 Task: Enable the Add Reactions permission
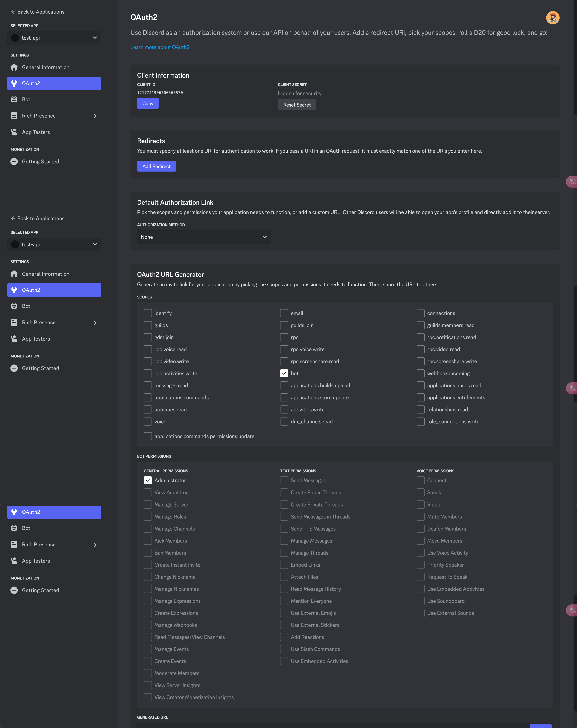(x=284, y=637)
